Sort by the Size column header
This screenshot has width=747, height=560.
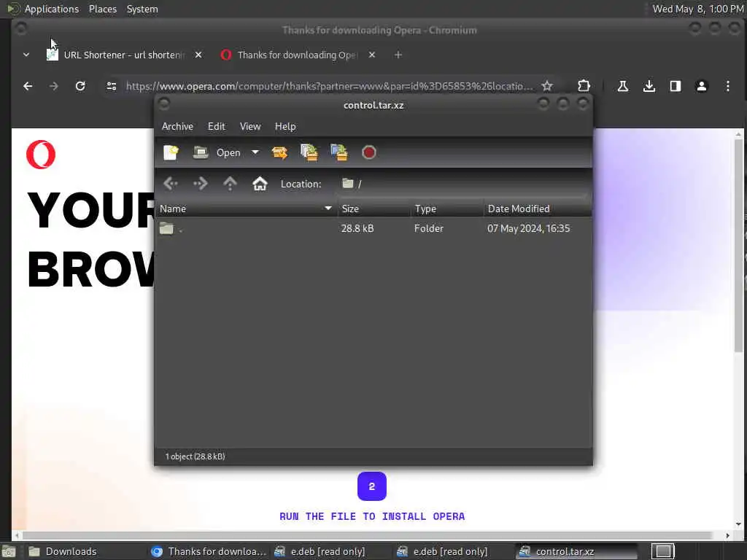coord(374,209)
